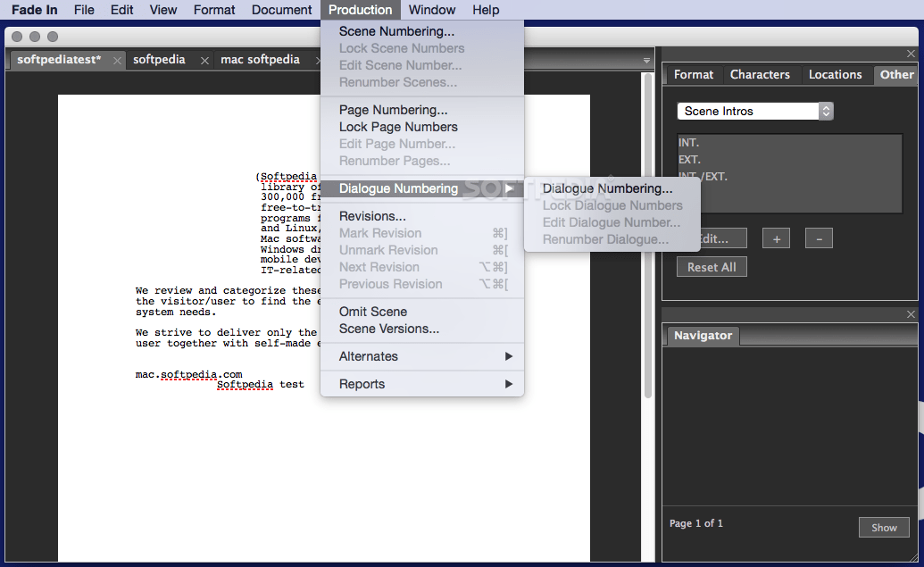Open the File menu
Screen dimensions: 924x567
tap(84, 10)
